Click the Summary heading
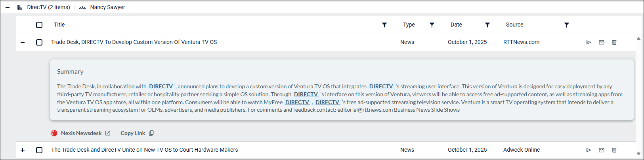 (x=70, y=72)
